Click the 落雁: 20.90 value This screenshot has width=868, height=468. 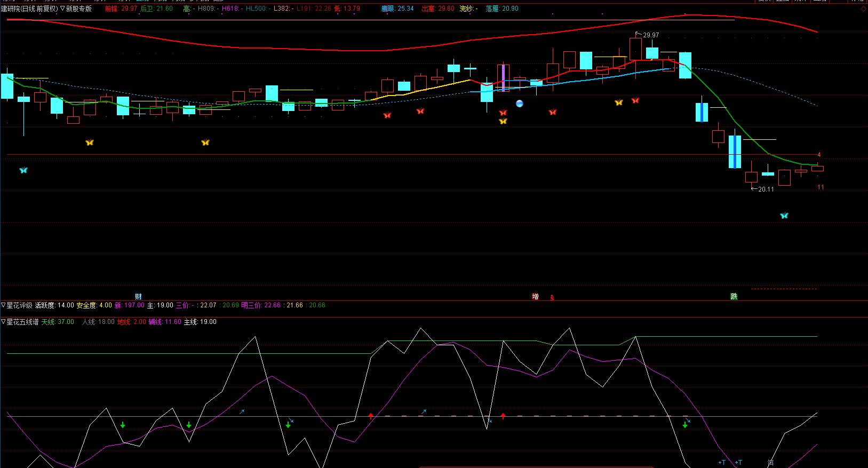(502, 9)
